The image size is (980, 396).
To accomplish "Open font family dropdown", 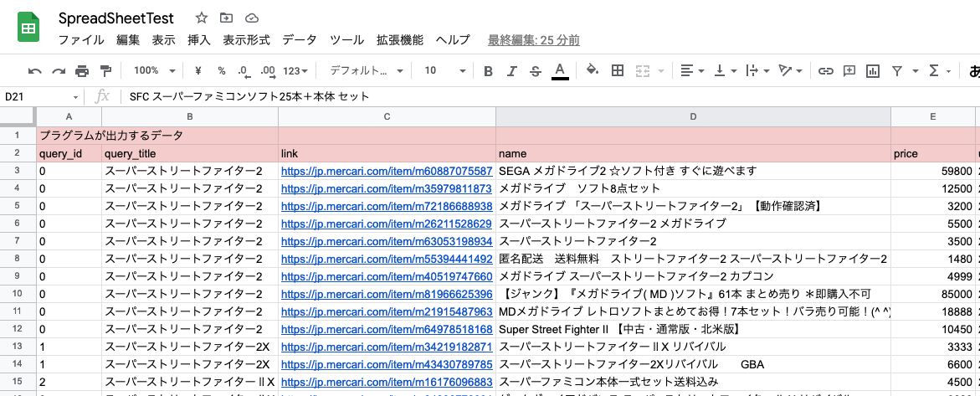I will [x=367, y=70].
